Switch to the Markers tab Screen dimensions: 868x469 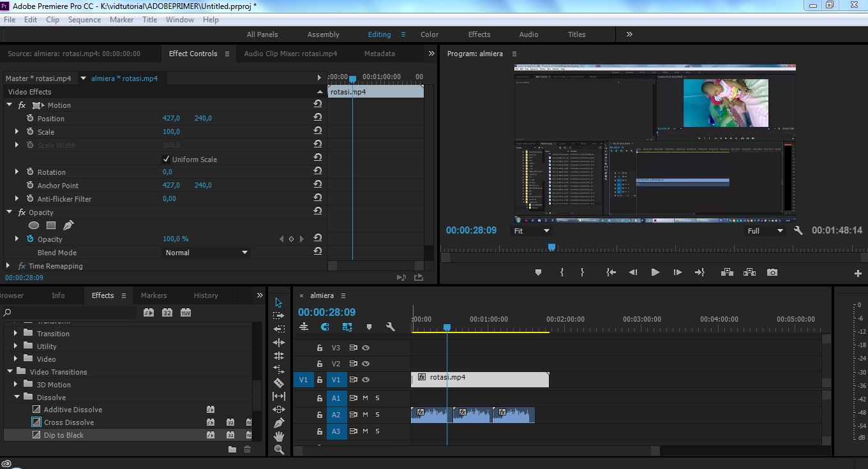coord(154,295)
